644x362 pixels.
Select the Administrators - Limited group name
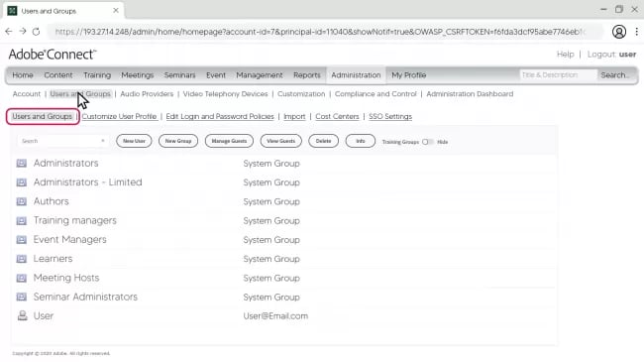(88, 182)
